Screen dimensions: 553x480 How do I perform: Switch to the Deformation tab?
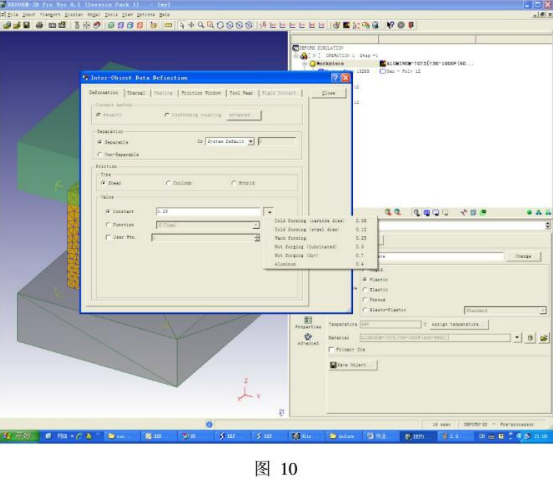pos(104,92)
